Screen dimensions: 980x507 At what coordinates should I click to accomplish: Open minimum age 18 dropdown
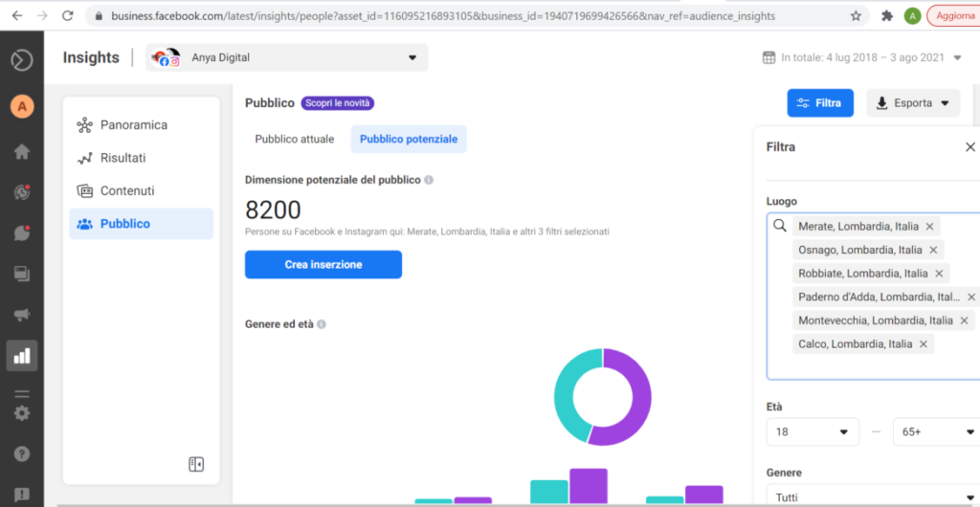pyautogui.click(x=813, y=432)
